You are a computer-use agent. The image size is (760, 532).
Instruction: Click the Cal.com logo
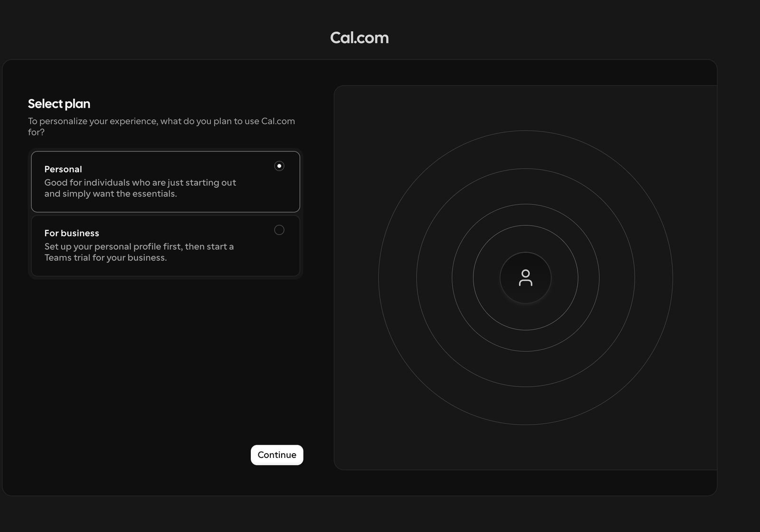(360, 38)
